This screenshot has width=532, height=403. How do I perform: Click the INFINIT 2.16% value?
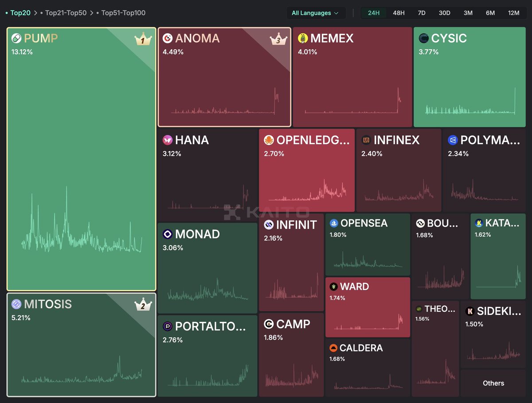[273, 239]
